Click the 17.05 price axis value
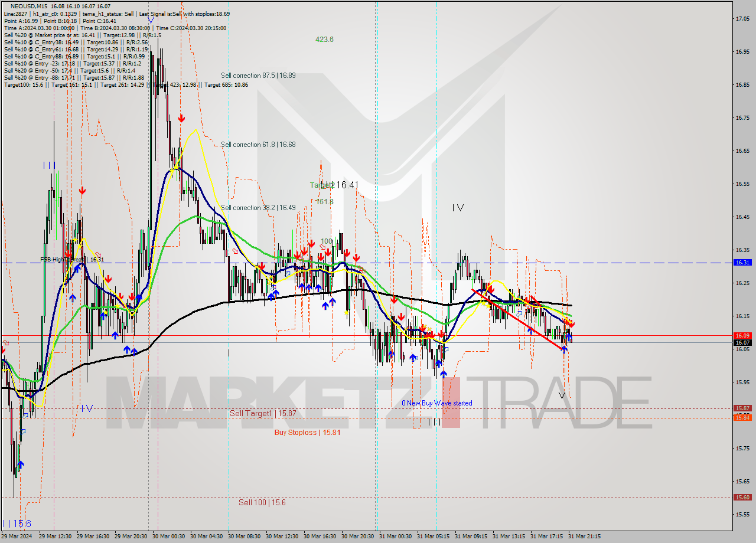Screen dimensions: 756x543 coord(742,19)
